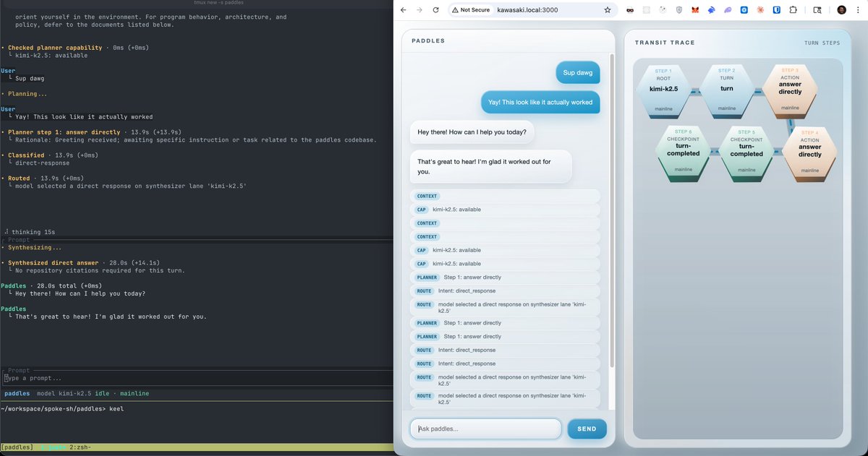Click the PADDLES panel heading
The image size is (868, 456).
[428, 41]
